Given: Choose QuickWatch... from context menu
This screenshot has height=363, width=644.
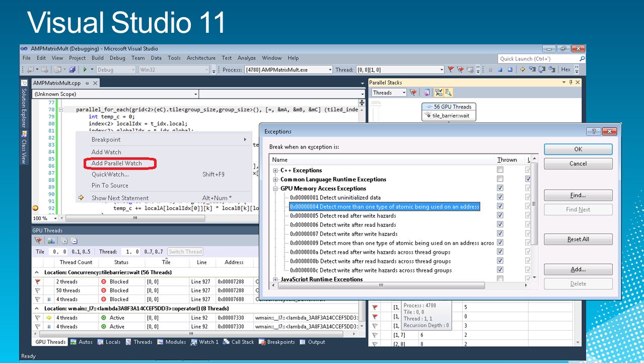Looking at the screenshot, I should [110, 174].
